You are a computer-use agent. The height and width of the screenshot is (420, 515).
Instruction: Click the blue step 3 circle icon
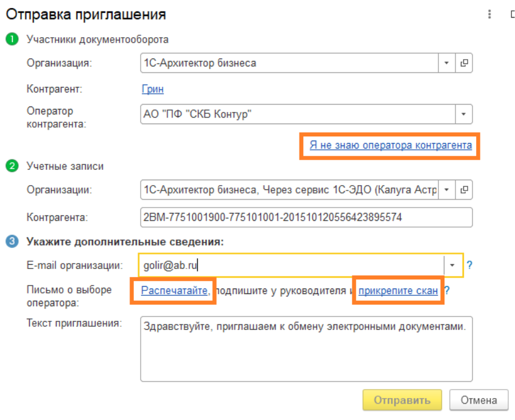click(12, 242)
